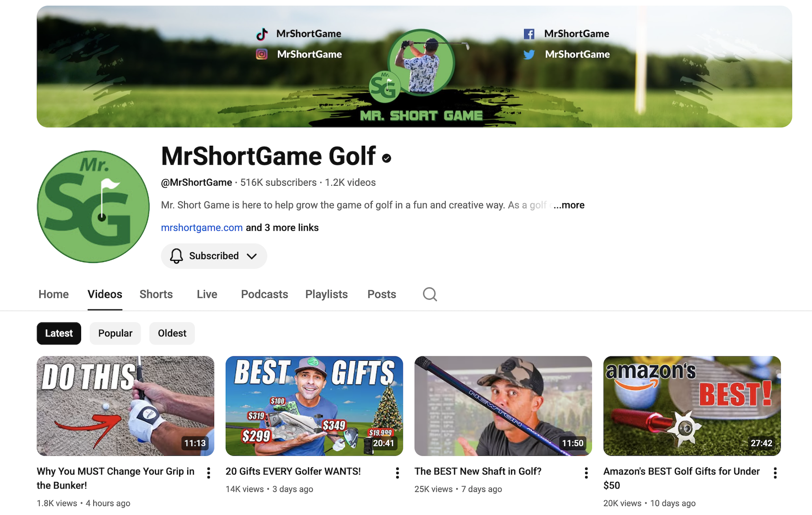Click the MrShortGame channel avatar logo
The height and width of the screenshot is (515, 812).
93,206
